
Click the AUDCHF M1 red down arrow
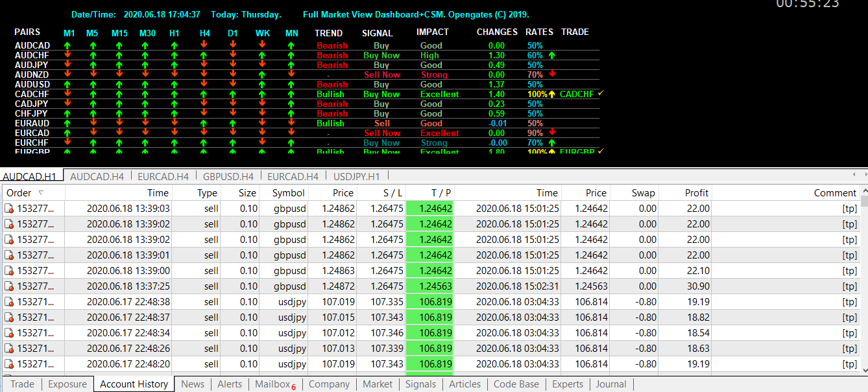coord(67,55)
